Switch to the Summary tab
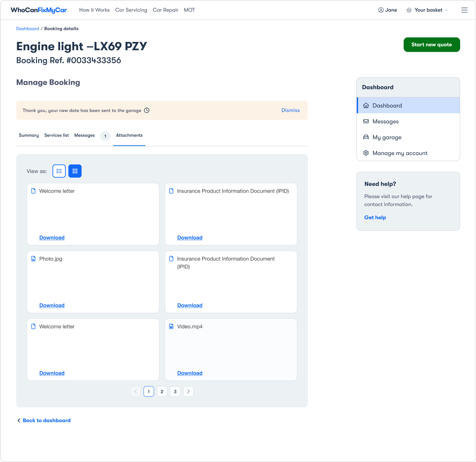The image size is (476, 462). coord(28,135)
